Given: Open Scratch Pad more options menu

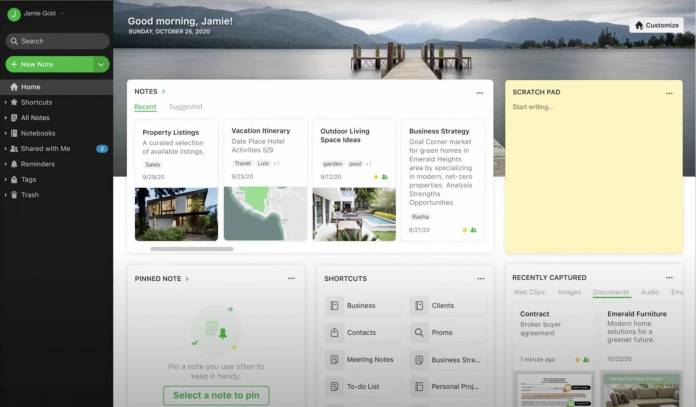Looking at the screenshot, I should pos(669,93).
